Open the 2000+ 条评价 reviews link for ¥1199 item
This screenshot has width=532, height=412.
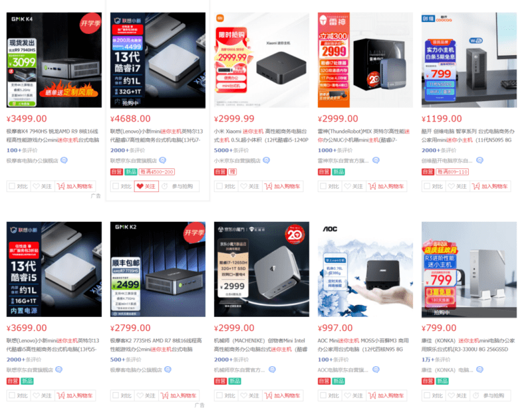pyautogui.click(x=437, y=150)
